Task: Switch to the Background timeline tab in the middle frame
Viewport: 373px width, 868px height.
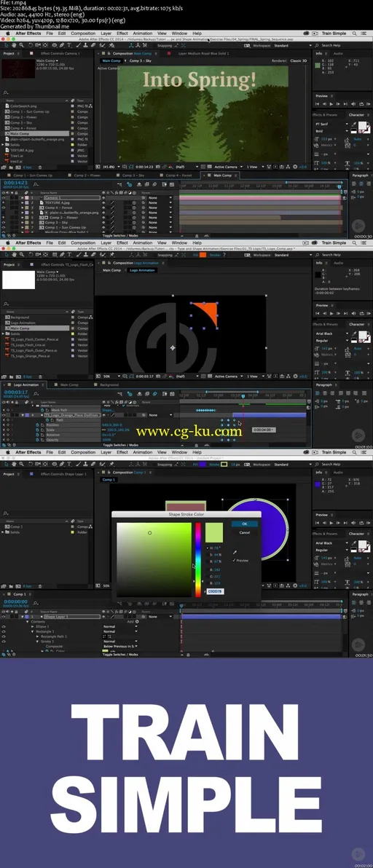Action: (109, 384)
